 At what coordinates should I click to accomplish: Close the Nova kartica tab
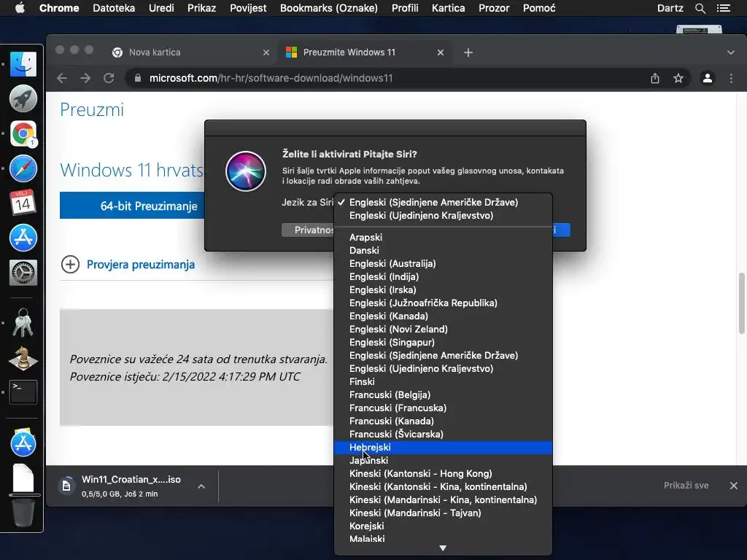tap(266, 52)
